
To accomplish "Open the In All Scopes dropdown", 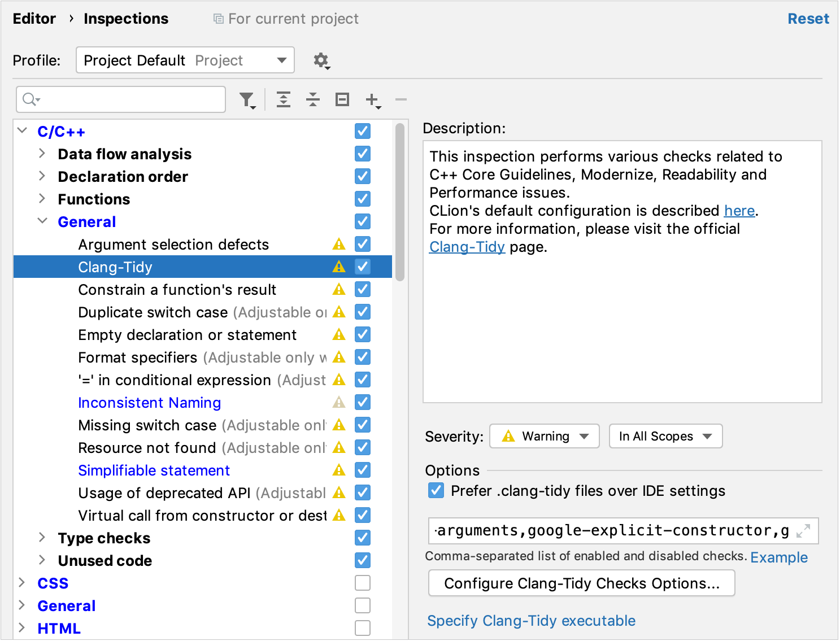I will 665,436.
